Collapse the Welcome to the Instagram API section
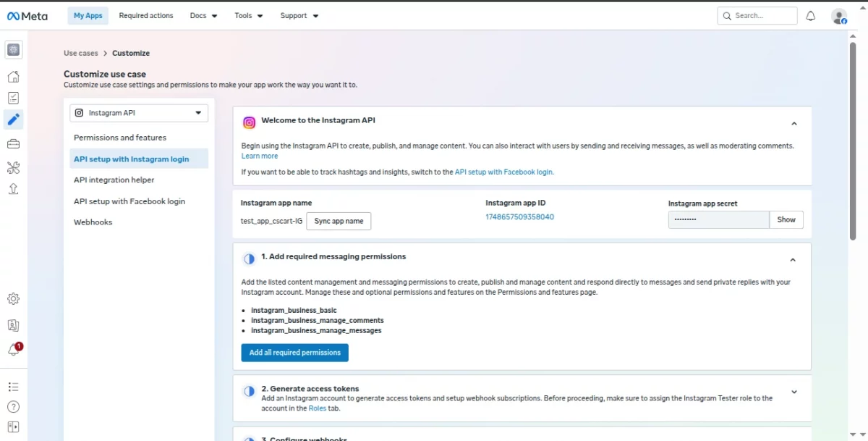 [794, 124]
